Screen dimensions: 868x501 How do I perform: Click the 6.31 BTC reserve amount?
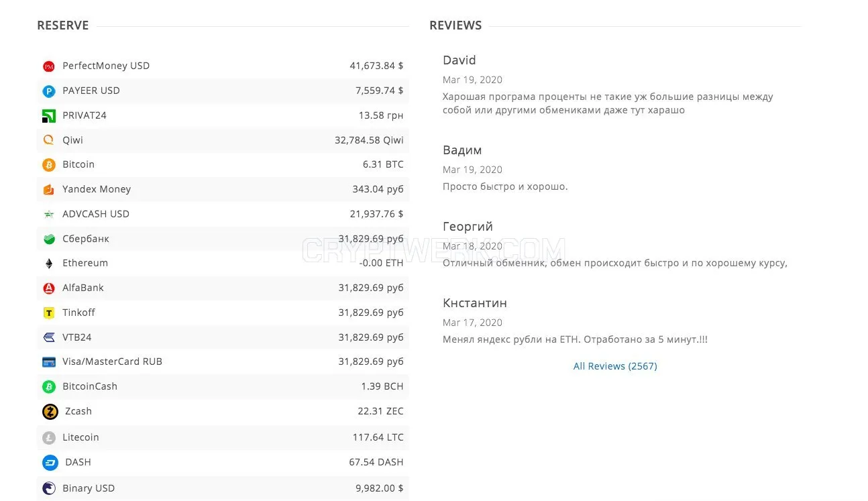tap(384, 164)
